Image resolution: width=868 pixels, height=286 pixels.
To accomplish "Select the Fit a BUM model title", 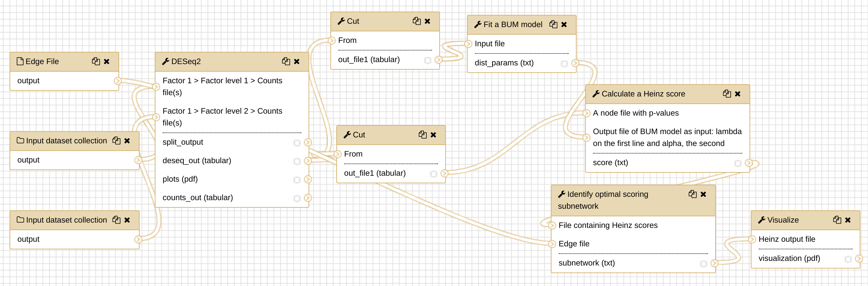I will tap(513, 25).
